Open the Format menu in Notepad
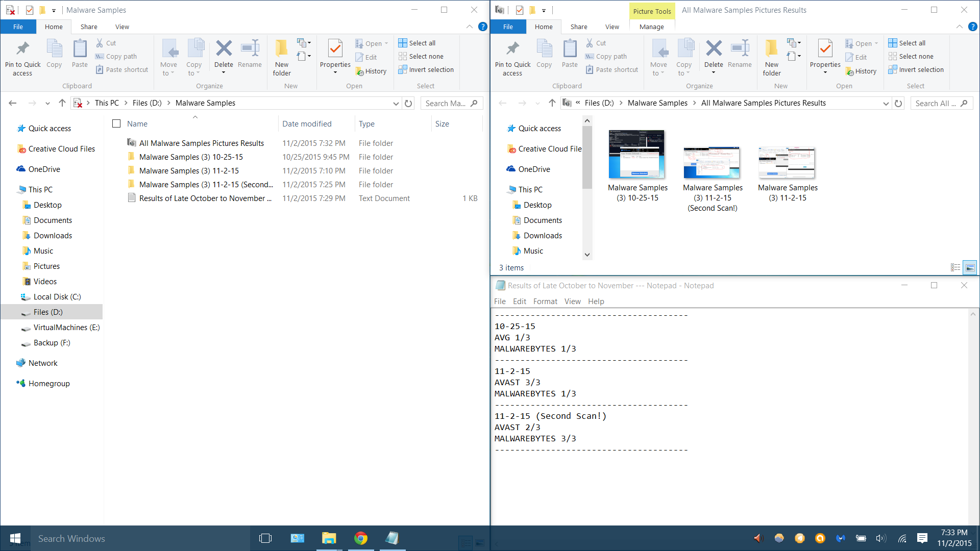Viewport: 980px width, 551px height. [545, 302]
